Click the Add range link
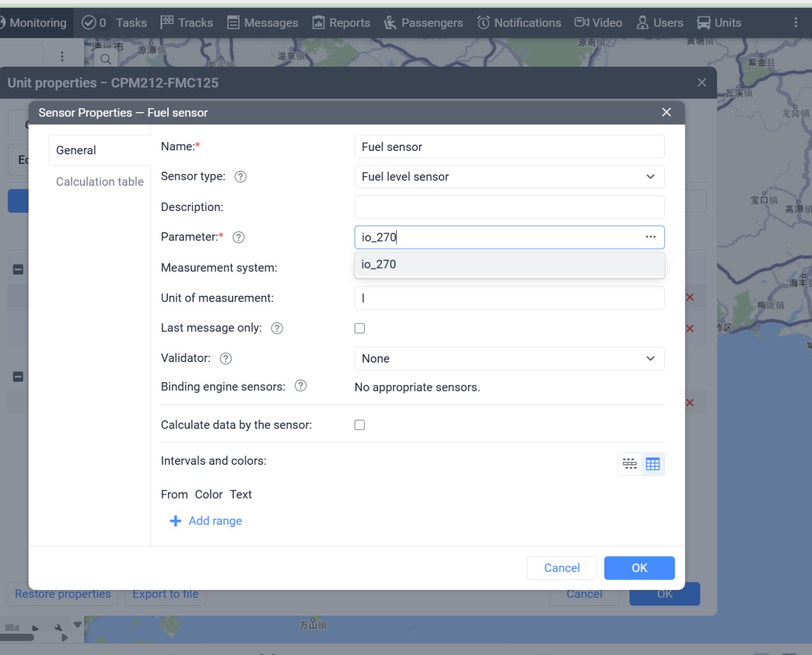812x655 pixels. pos(215,521)
